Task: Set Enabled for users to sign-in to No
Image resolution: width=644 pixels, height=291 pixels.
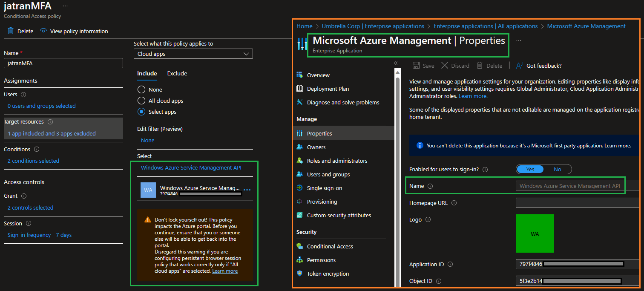Action: 557,169
